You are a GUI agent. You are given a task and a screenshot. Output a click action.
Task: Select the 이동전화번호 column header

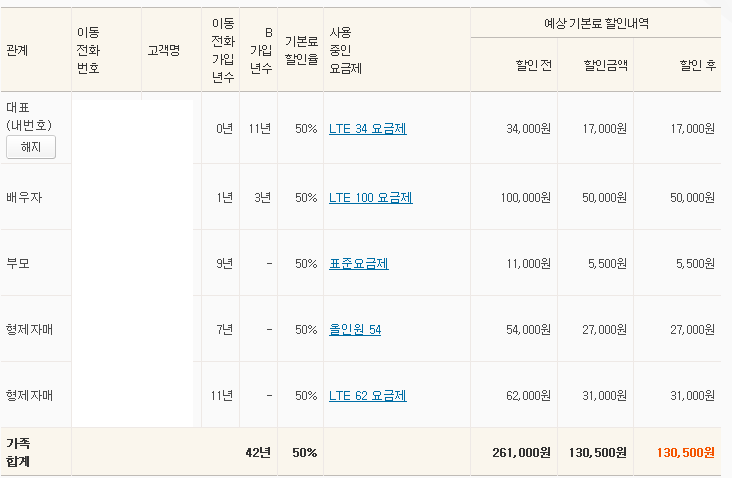point(88,50)
